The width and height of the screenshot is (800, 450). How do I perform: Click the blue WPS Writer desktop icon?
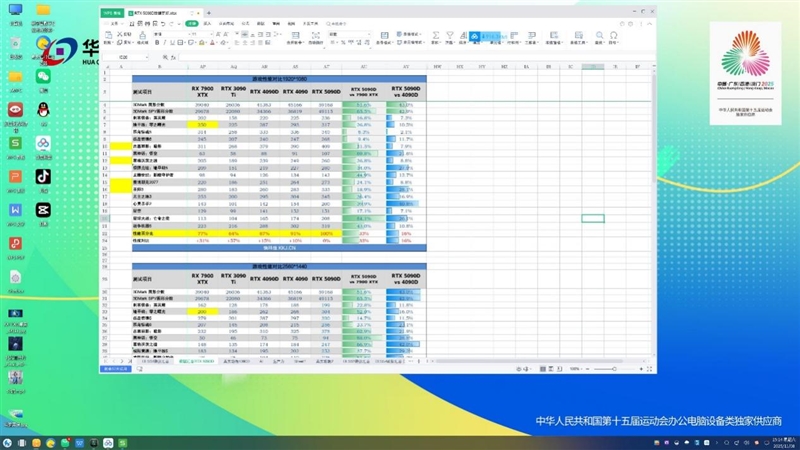coord(15,210)
